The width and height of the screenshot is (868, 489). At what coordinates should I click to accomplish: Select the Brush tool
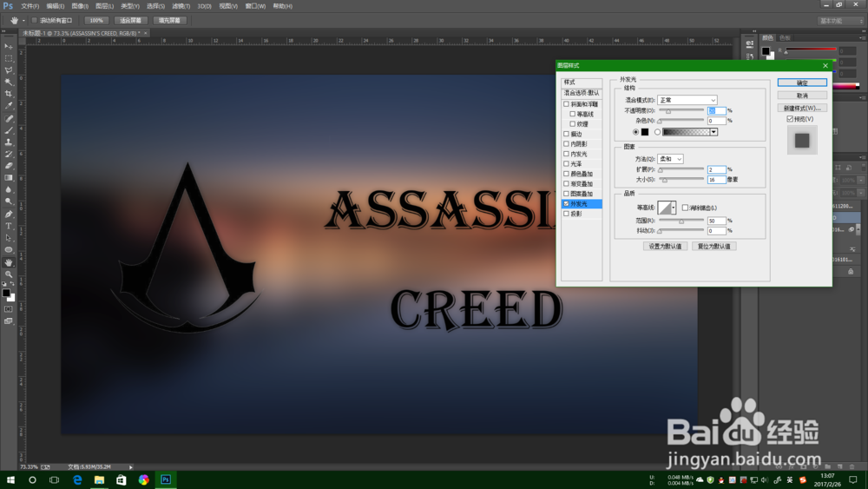click(9, 130)
